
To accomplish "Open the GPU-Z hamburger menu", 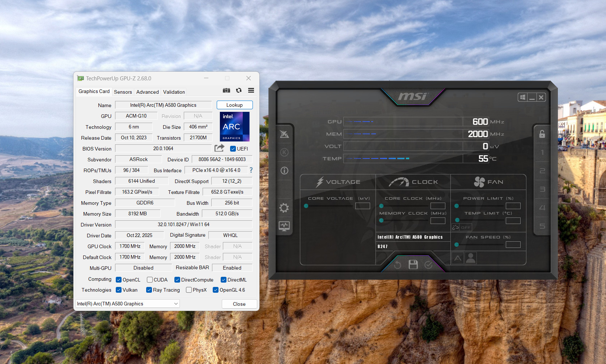I will [251, 90].
